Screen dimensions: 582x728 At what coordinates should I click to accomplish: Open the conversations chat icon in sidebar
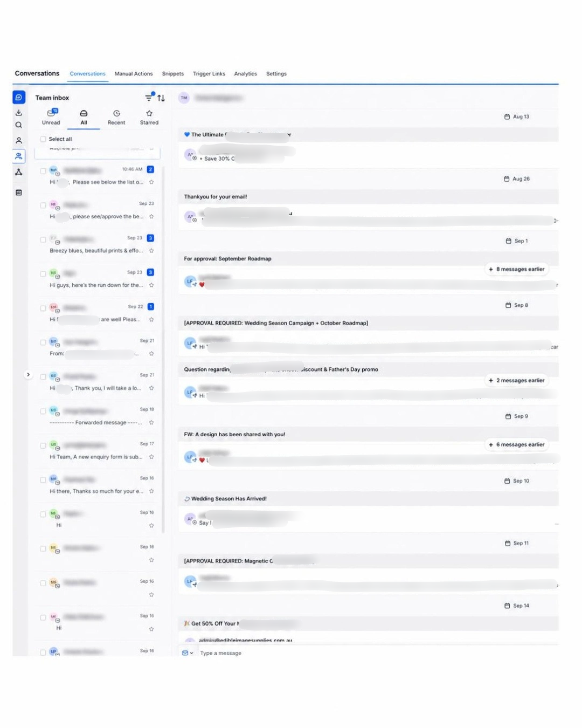19,98
